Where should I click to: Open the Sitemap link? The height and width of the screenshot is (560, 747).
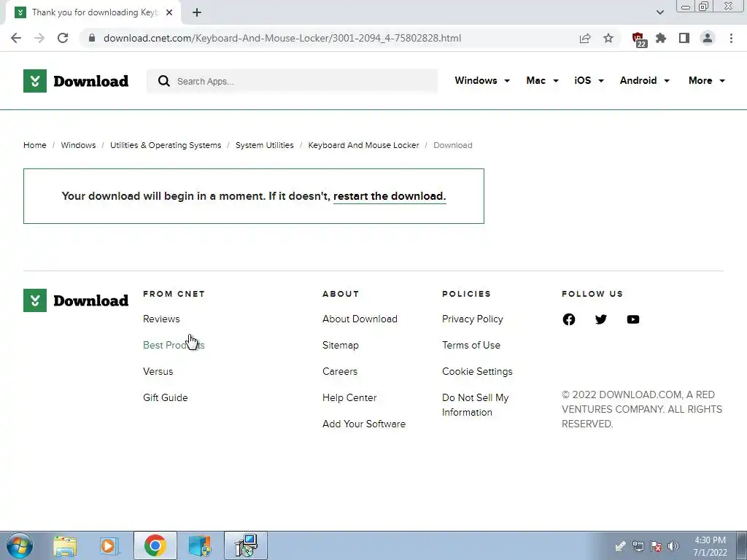click(x=340, y=345)
